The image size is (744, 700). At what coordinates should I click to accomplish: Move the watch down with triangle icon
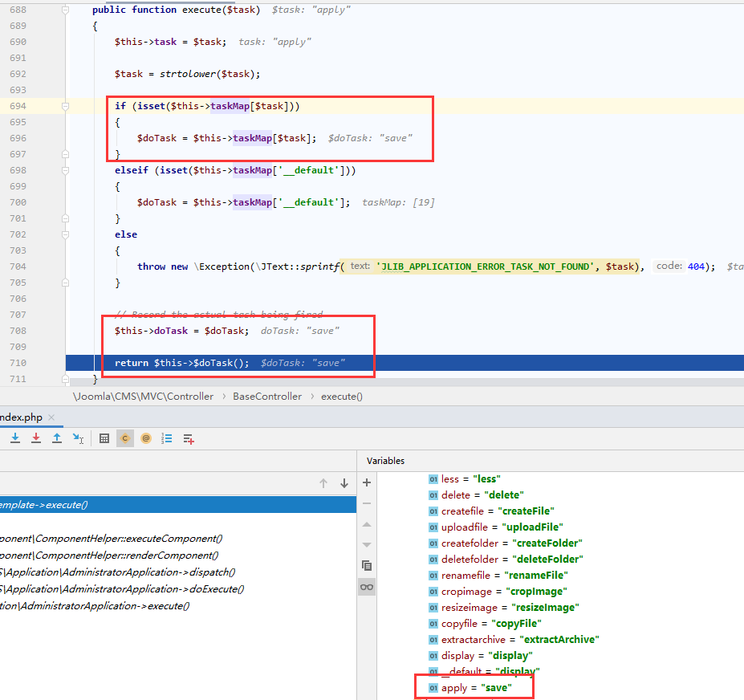(367, 545)
